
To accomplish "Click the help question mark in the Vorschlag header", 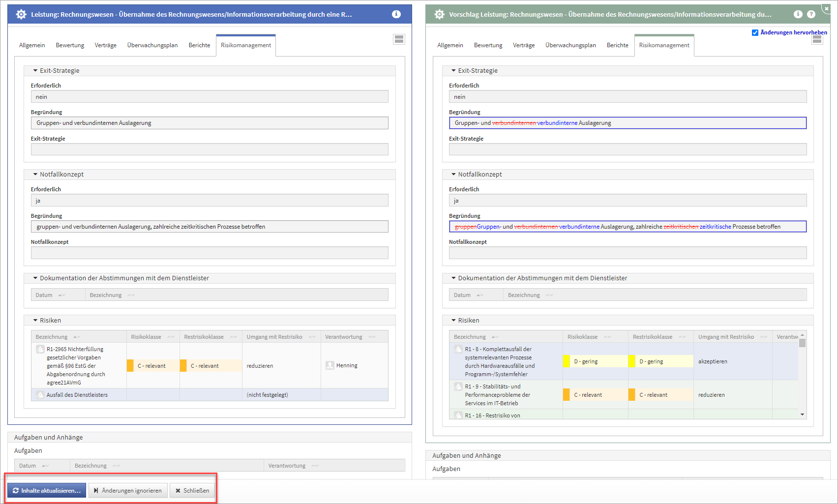I will click(811, 14).
